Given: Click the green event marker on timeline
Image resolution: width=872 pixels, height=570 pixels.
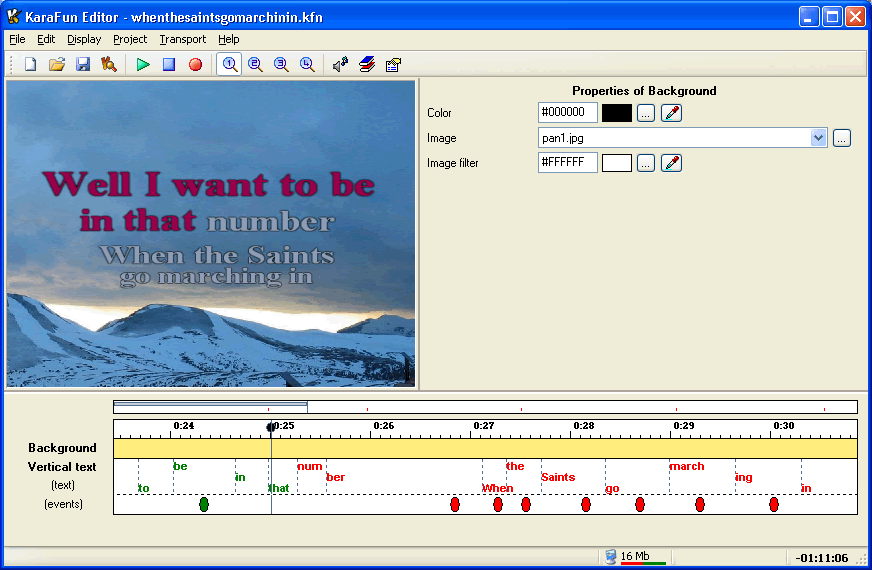Looking at the screenshot, I should click(x=204, y=504).
